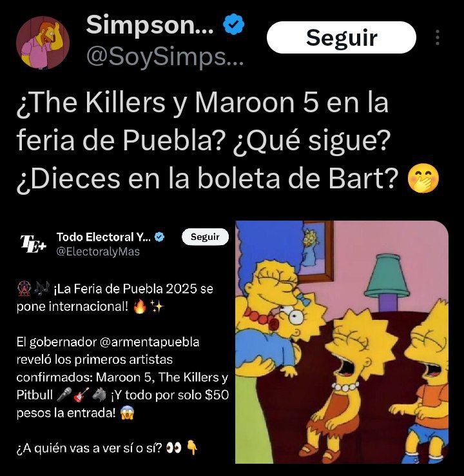Open the TE+ logo avatar
This screenshot has height=476, width=464.
[33, 243]
